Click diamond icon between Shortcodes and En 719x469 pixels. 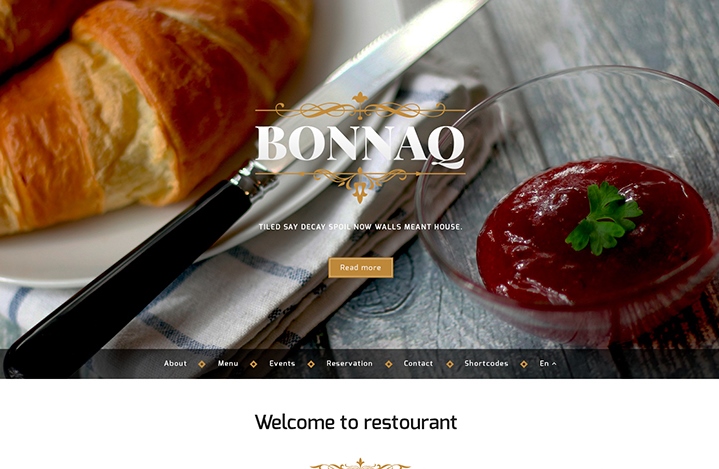524,364
